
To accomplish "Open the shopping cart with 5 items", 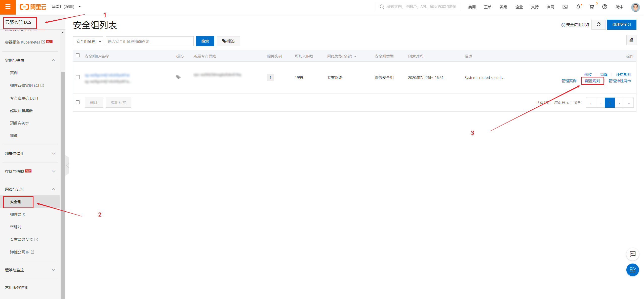I will (591, 7).
